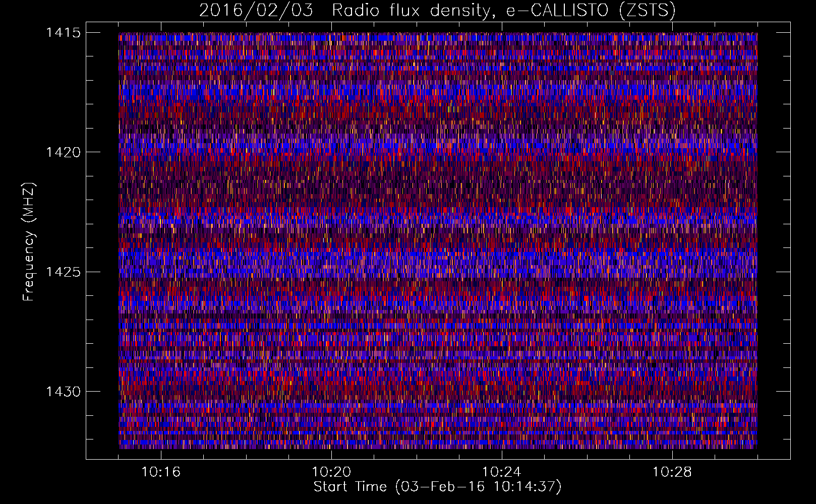Select the '1430' frequency axis label

(63, 392)
